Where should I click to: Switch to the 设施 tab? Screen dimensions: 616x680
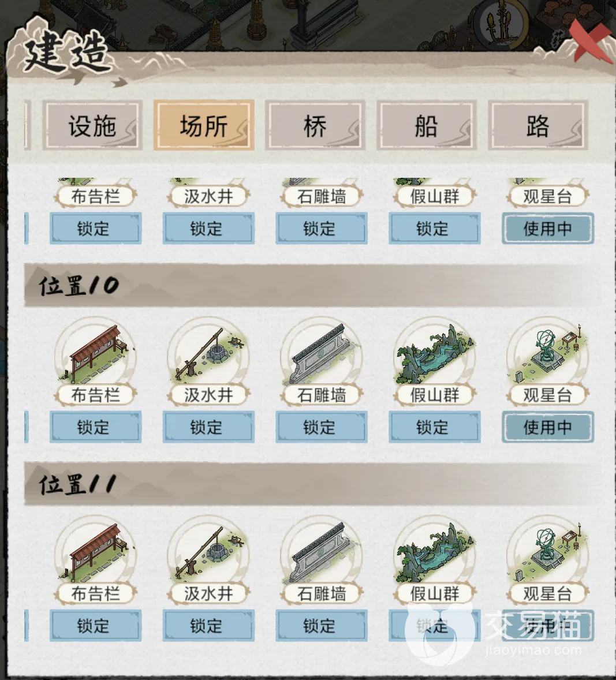[92, 126]
